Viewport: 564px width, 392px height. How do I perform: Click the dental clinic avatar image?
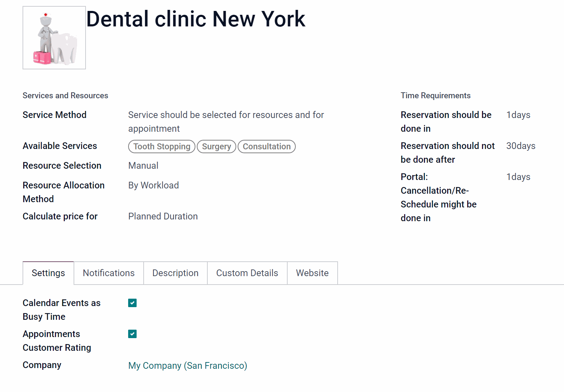54,38
